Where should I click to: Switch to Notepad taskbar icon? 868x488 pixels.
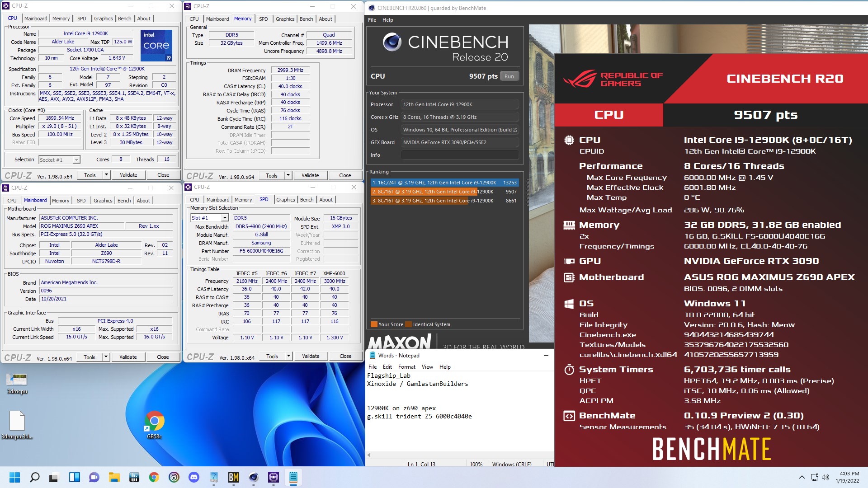[293, 477]
